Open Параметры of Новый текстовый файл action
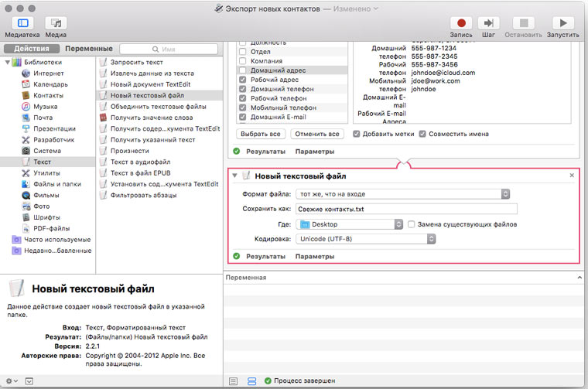The width and height of the screenshot is (588, 389). (x=315, y=256)
